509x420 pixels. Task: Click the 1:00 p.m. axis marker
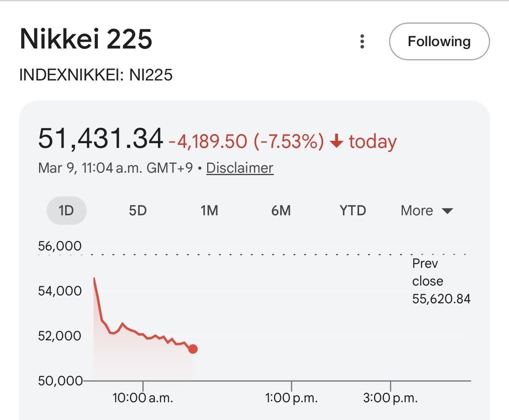(291, 397)
